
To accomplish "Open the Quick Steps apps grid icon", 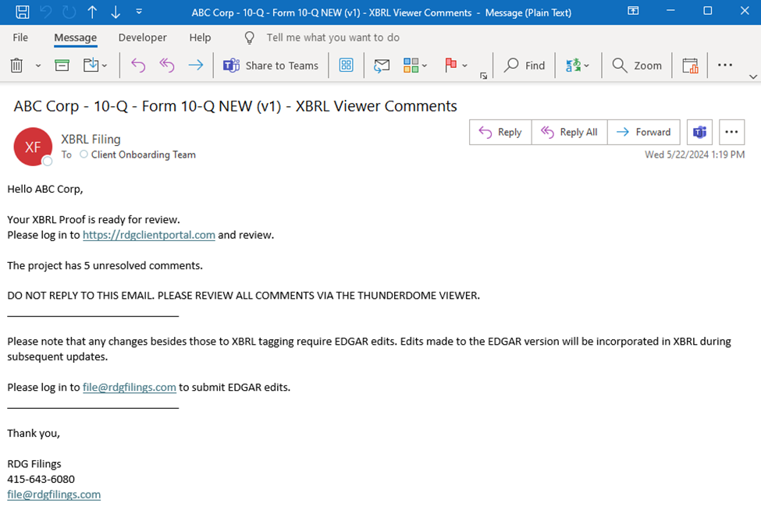I will 347,66.
